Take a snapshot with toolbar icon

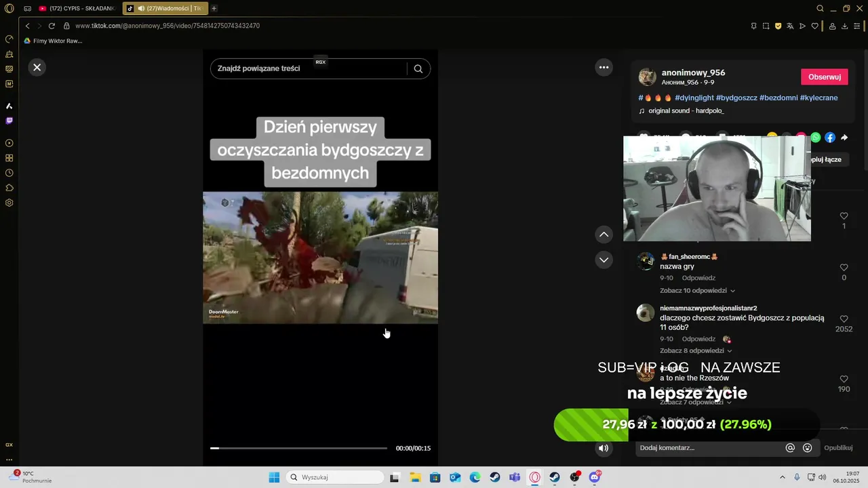pos(766,26)
